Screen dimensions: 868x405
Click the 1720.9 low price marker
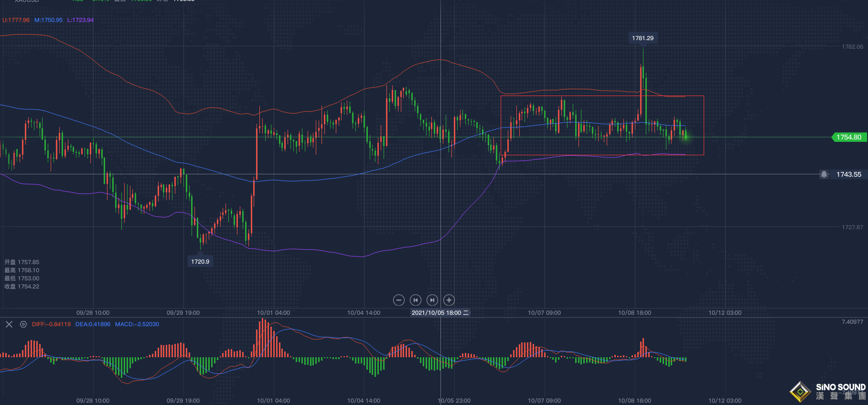click(200, 261)
